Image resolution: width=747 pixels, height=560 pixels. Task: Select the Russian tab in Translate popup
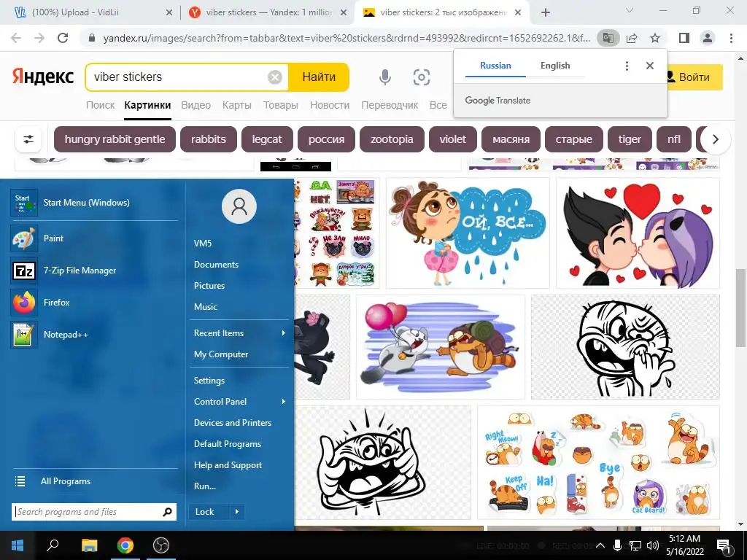495,66
